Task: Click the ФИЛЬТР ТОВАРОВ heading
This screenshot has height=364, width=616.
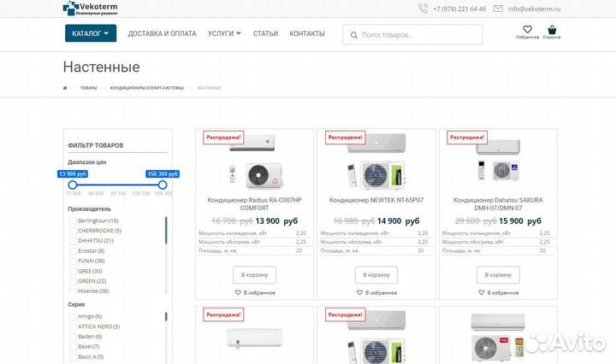Action: 96,145
